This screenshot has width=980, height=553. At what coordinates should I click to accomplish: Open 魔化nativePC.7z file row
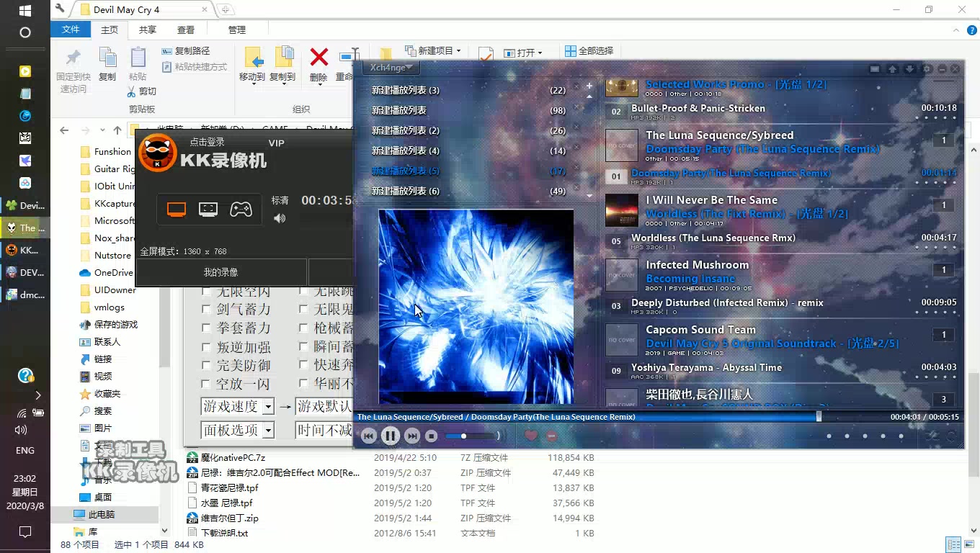pyautogui.click(x=391, y=457)
